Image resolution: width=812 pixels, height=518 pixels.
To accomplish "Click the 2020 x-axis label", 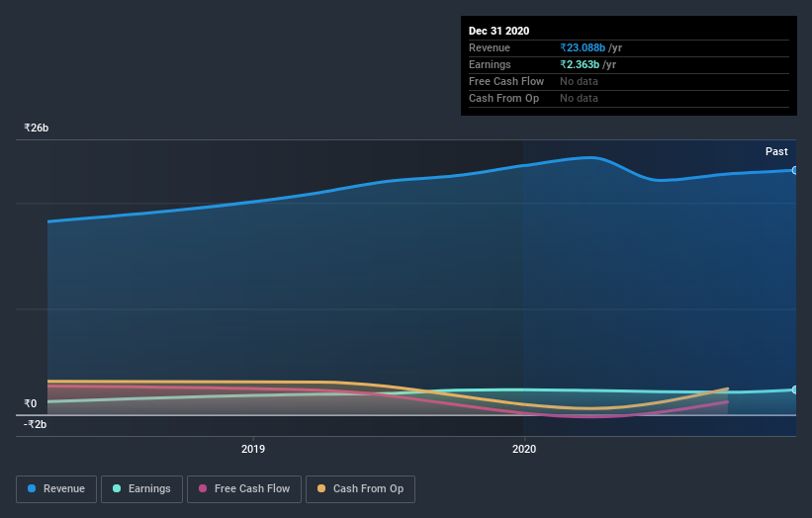I will tap(524, 449).
